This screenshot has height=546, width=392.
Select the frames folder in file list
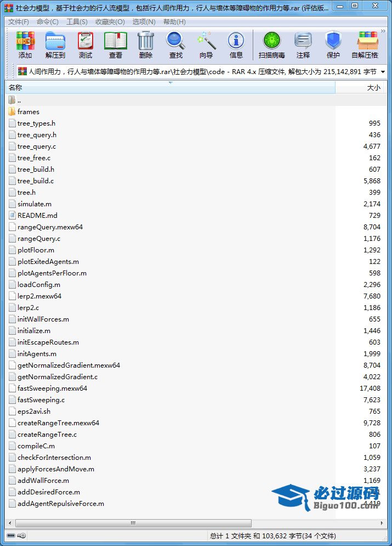(28, 112)
